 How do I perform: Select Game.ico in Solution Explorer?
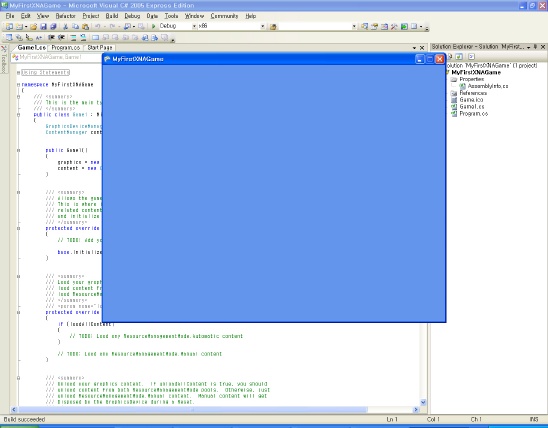(x=471, y=100)
